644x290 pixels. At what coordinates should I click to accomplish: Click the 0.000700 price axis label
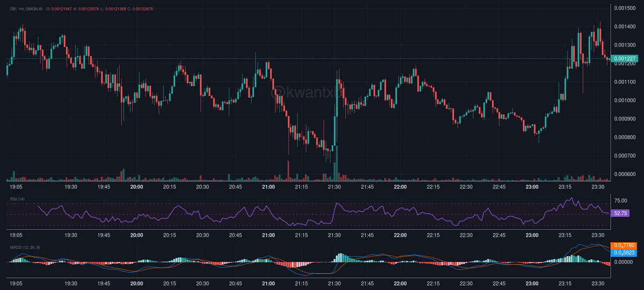pos(625,156)
